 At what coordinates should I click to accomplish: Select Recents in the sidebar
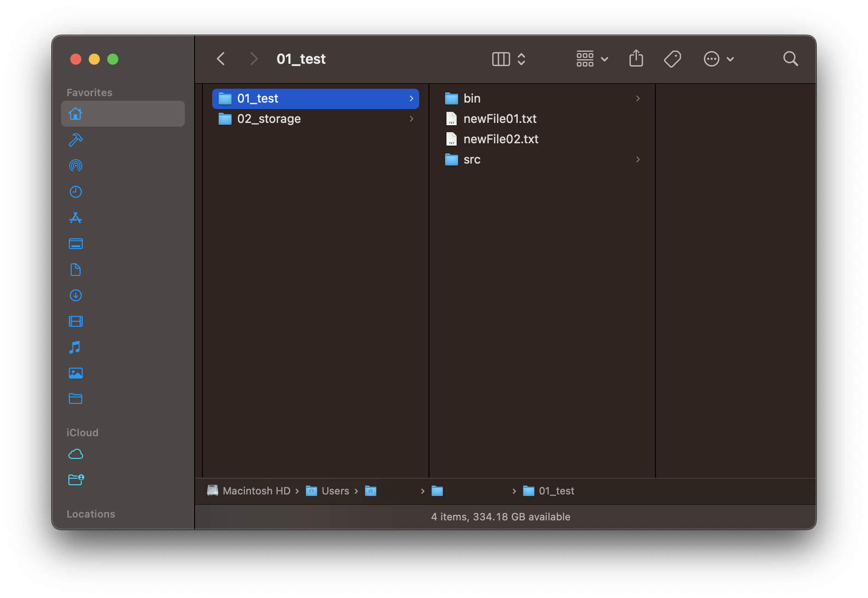pos(75,191)
